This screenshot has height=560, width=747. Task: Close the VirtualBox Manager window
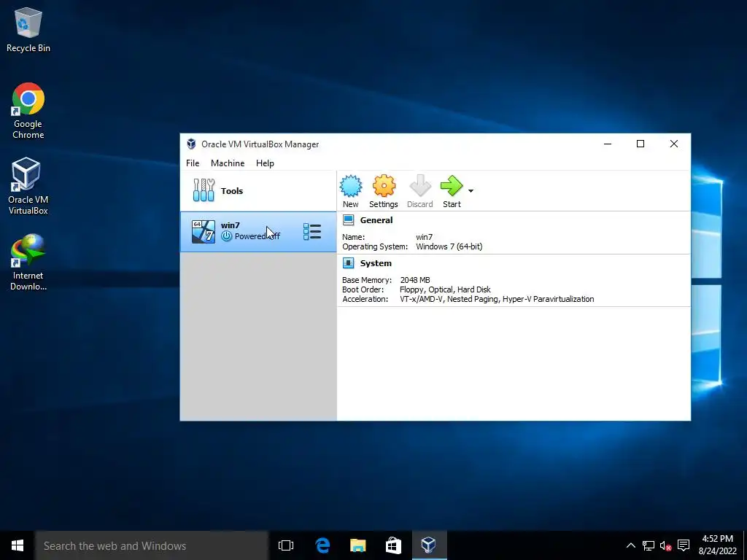[x=673, y=144]
